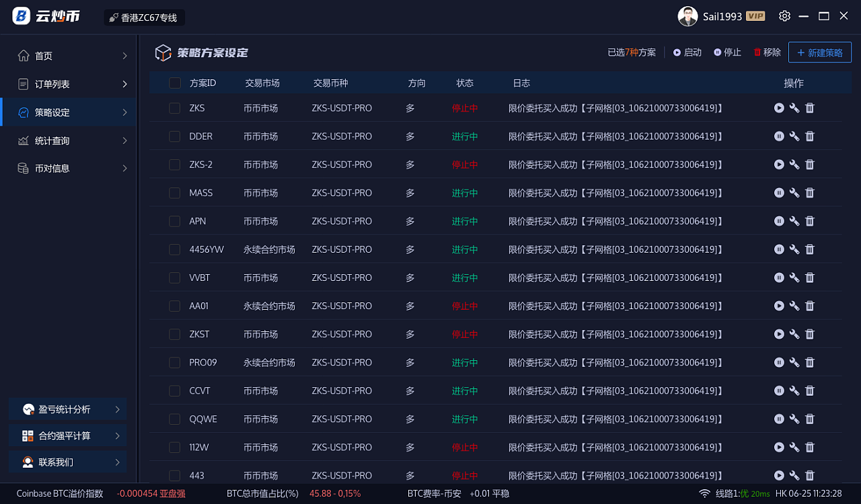This screenshot has width=861, height=504.
Task: Pause the DDER strategy via its pause icon
Action: 779,136
